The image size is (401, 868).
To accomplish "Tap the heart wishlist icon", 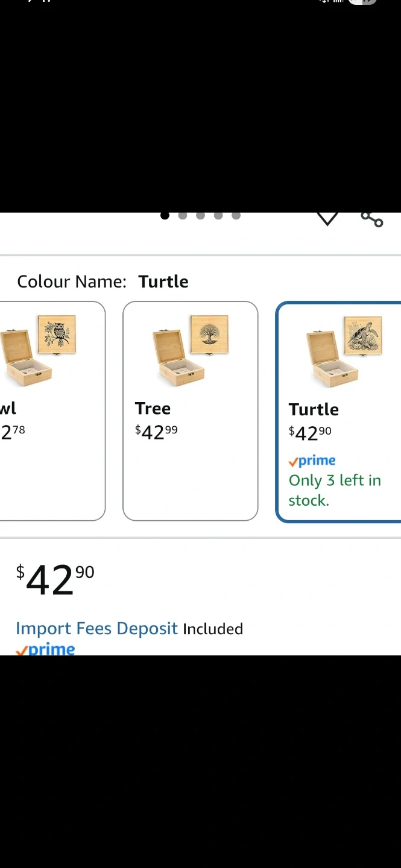I will 327,218.
